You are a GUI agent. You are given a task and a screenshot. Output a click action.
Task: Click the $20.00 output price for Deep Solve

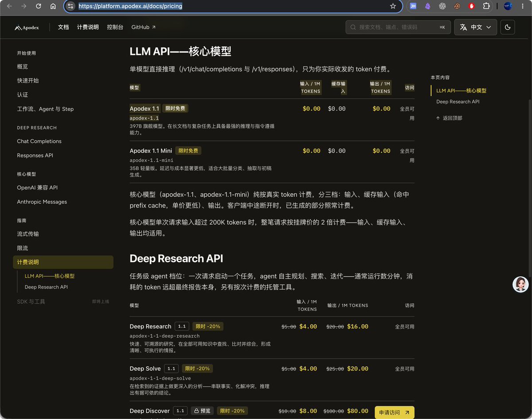pos(358,368)
